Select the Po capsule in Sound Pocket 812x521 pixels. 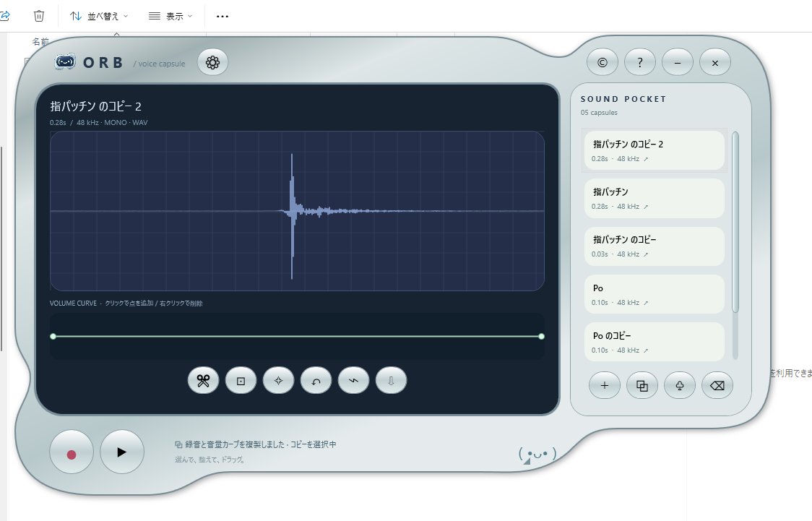tap(654, 294)
